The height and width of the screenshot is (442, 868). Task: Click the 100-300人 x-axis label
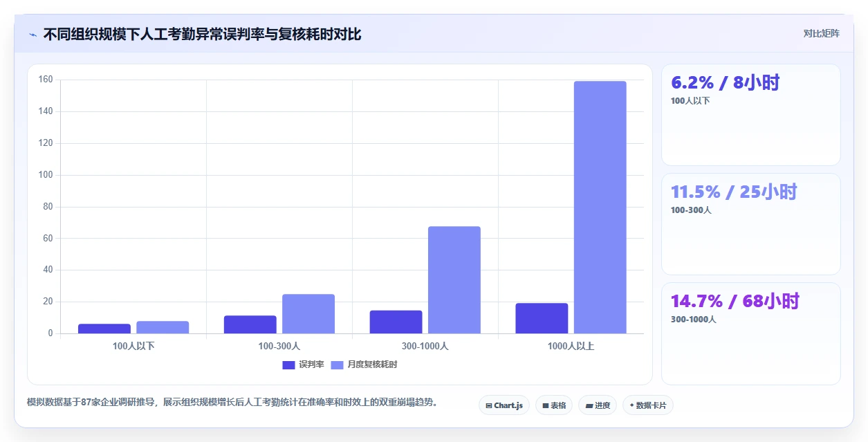tap(279, 346)
